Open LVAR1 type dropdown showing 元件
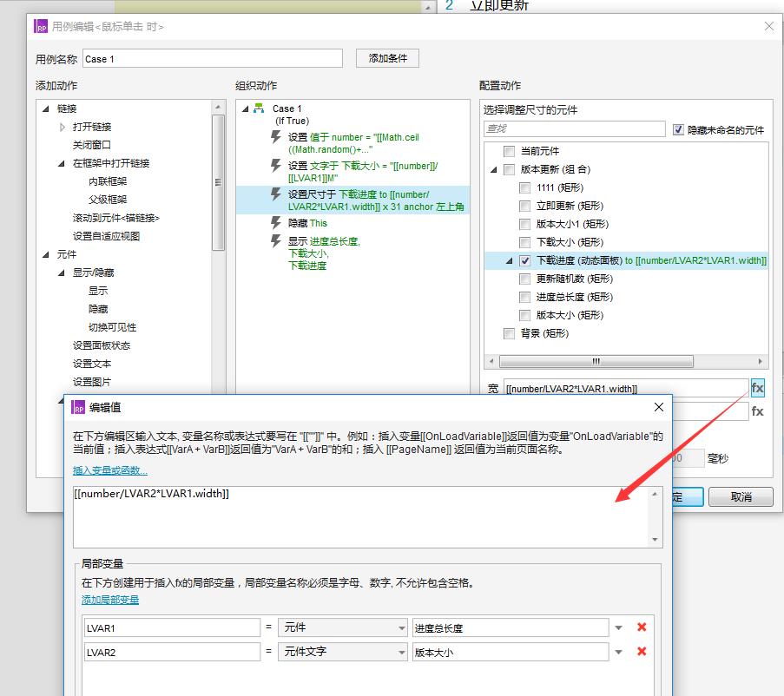 tap(343, 627)
